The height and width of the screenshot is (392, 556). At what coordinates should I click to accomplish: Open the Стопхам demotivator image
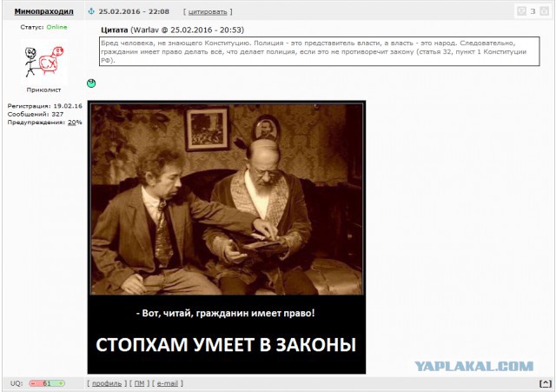tap(227, 237)
